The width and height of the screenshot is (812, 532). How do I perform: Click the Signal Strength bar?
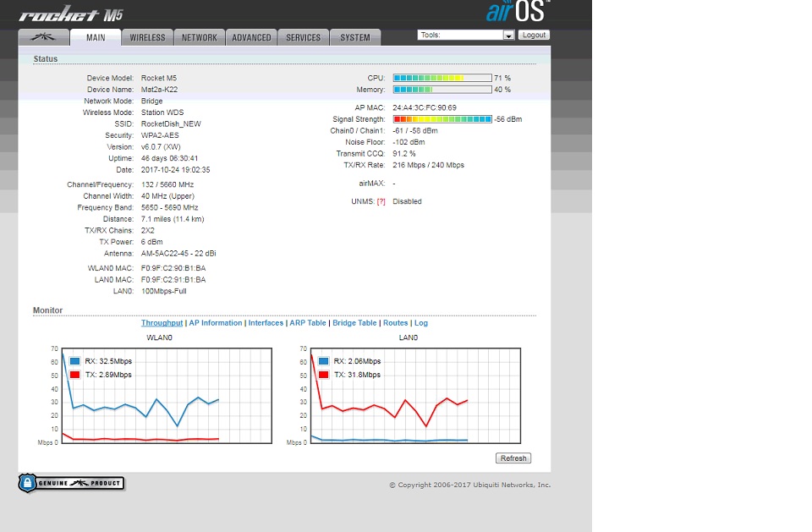click(x=442, y=119)
